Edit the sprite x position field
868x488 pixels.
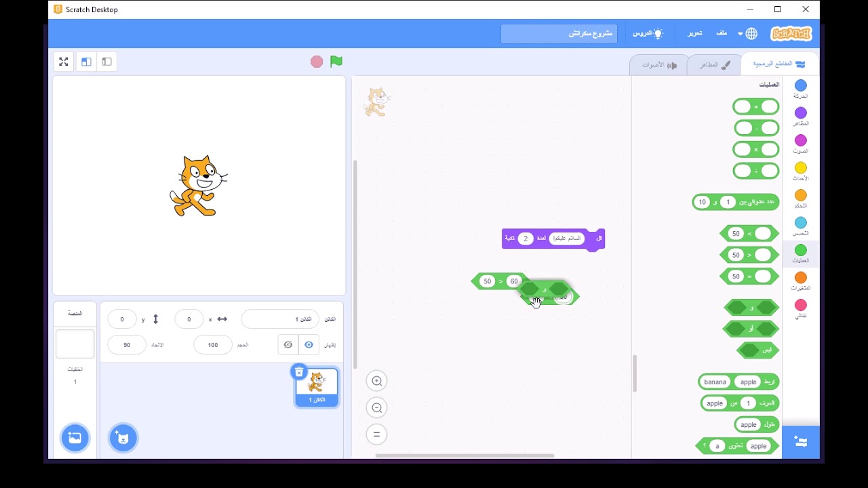pos(189,319)
